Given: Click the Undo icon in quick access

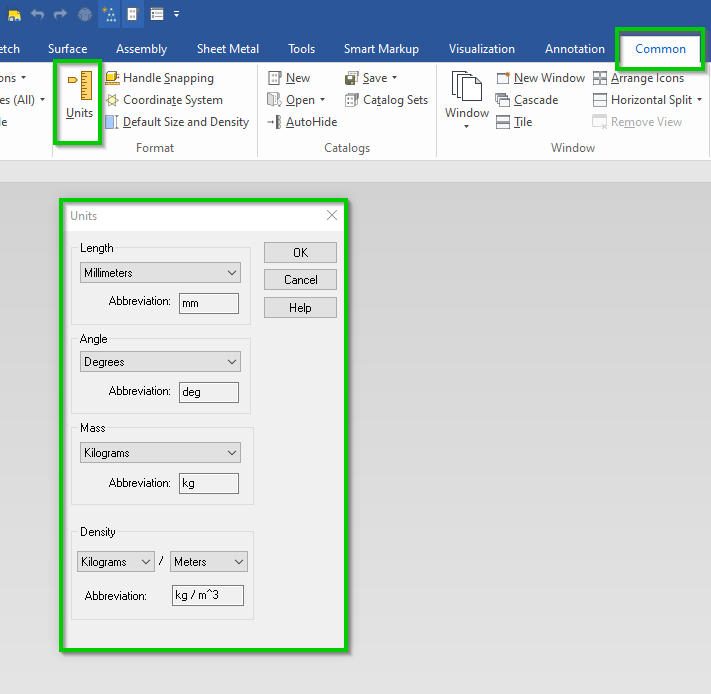Looking at the screenshot, I should 37,15.
